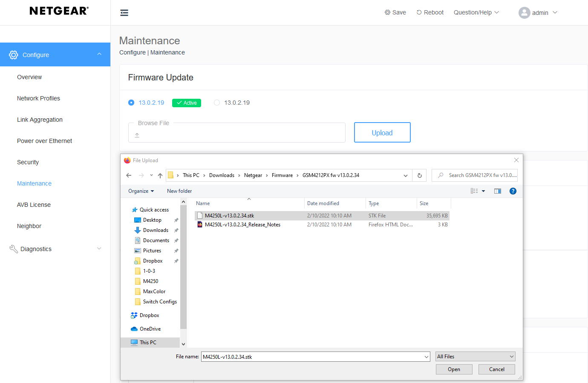
Task: Open the address path history dropdown
Action: (x=406, y=175)
